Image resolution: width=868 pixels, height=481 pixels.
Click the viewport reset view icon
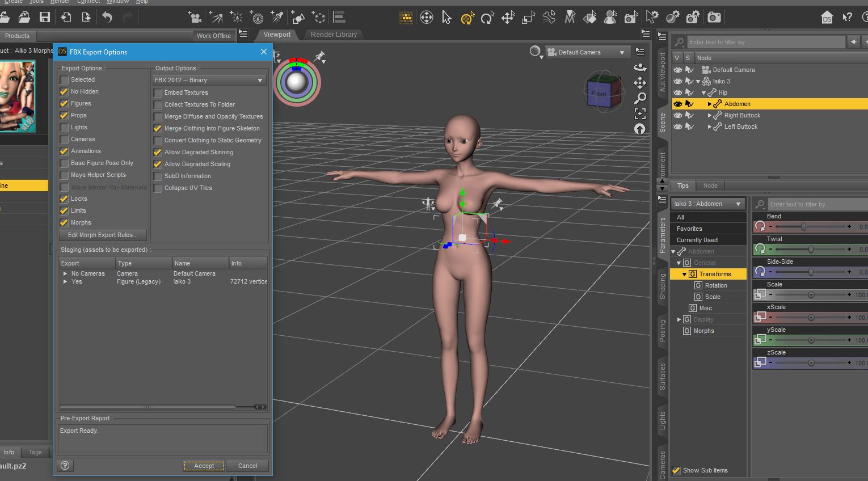click(x=640, y=129)
